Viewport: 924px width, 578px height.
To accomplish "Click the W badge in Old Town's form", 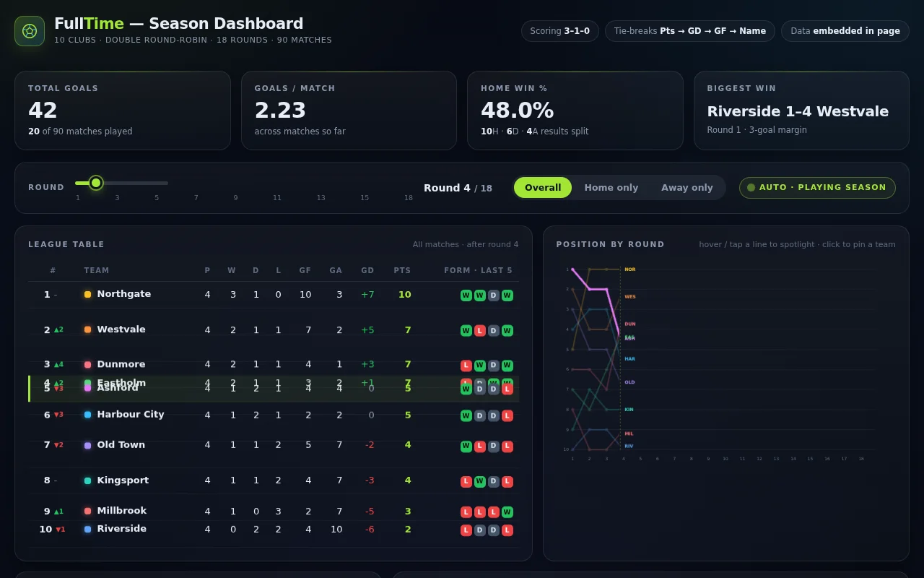I will pos(466,447).
